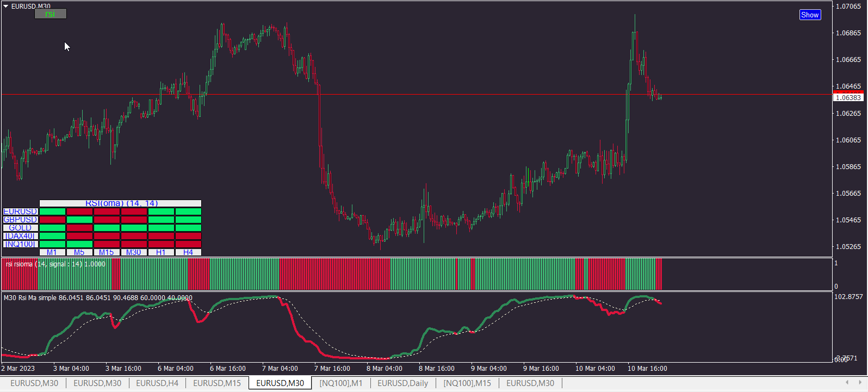
Task: Select the active white EURUSD,M30 tab
Action: (x=280, y=383)
